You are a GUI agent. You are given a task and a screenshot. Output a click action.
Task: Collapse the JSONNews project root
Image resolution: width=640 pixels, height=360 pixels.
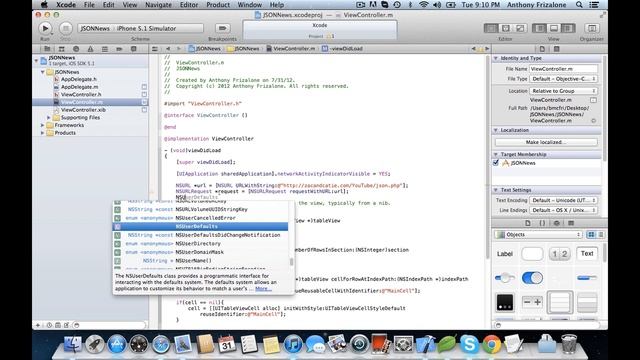coord(36,60)
